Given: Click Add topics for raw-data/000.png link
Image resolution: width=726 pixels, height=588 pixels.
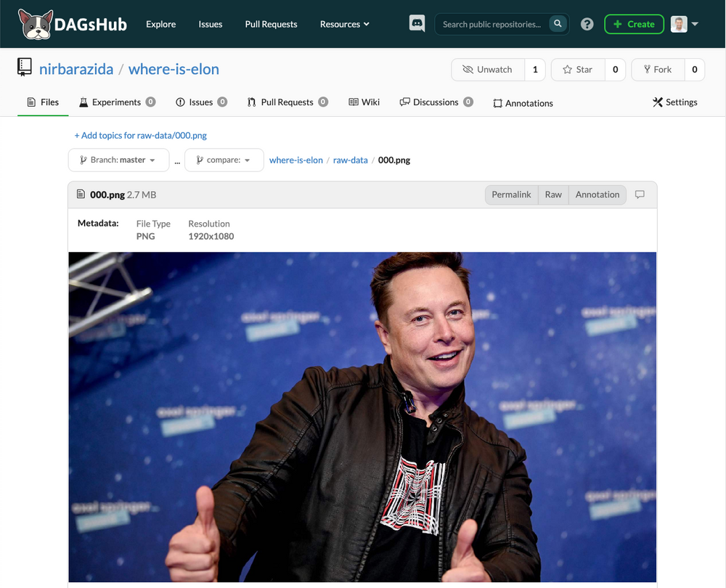Looking at the screenshot, I should (x=140, y=135).
